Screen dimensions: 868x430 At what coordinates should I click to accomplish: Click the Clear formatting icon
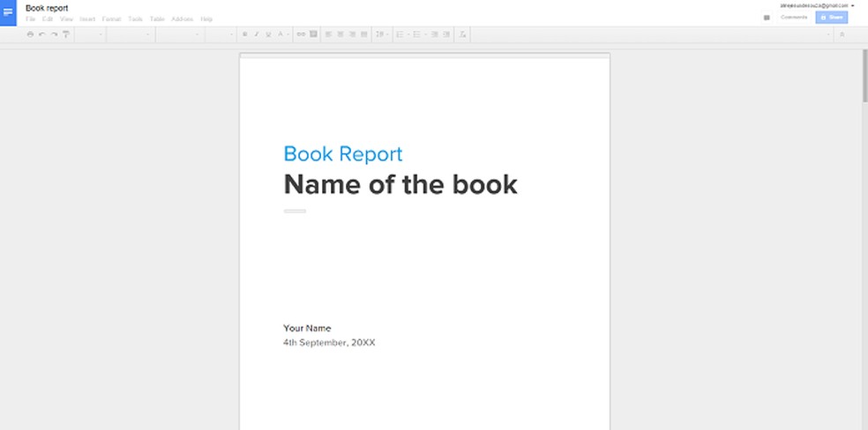tap(464, 34)
